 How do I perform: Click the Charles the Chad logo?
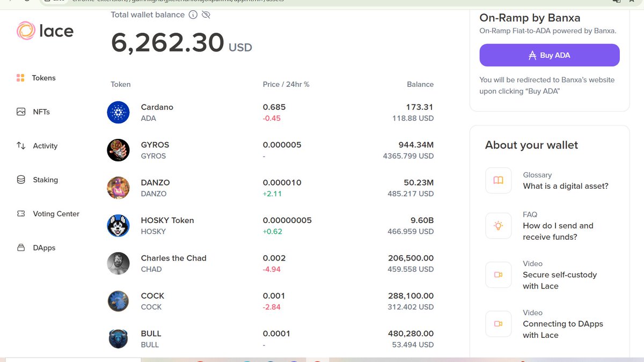click(x=118, y=263)
